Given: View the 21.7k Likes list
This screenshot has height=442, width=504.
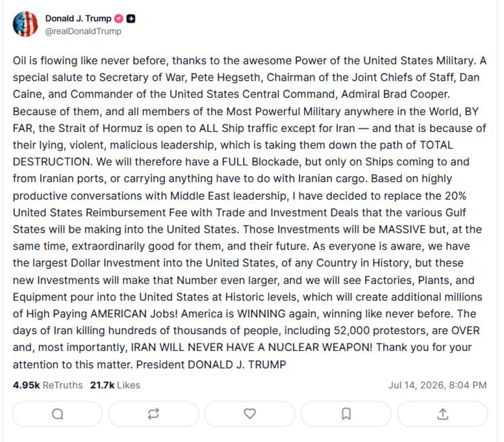Looking at the screenshot, I should coord(115,385).
